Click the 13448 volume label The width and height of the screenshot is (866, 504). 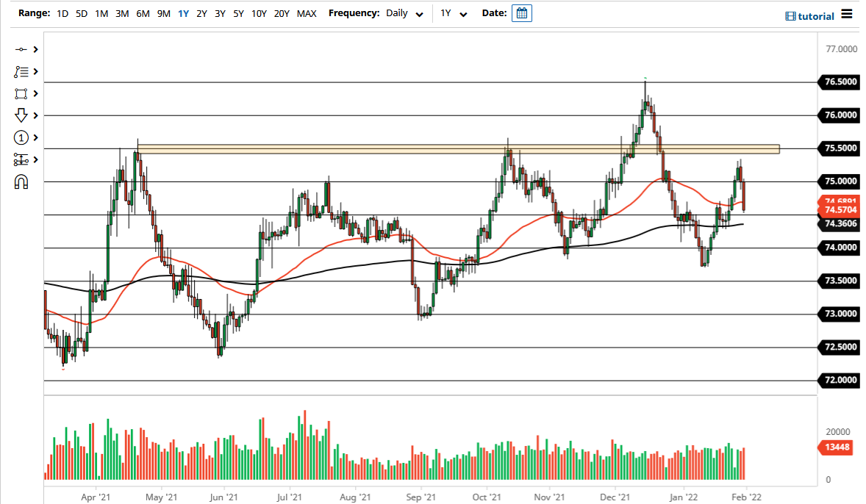click(837, 447)
